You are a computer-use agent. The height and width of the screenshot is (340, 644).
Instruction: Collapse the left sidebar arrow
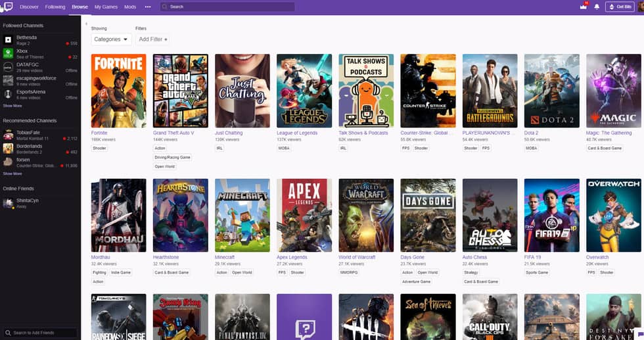coord(86,24)
